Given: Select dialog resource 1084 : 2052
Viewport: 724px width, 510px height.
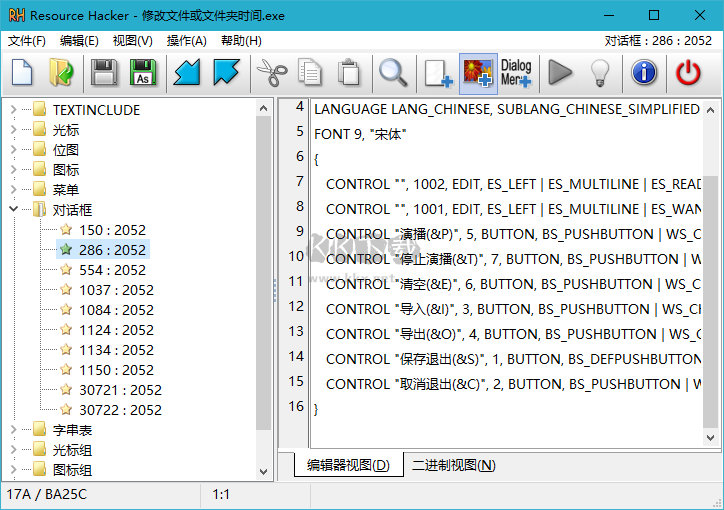Looking at the screenshot, I should click(116, 310).
